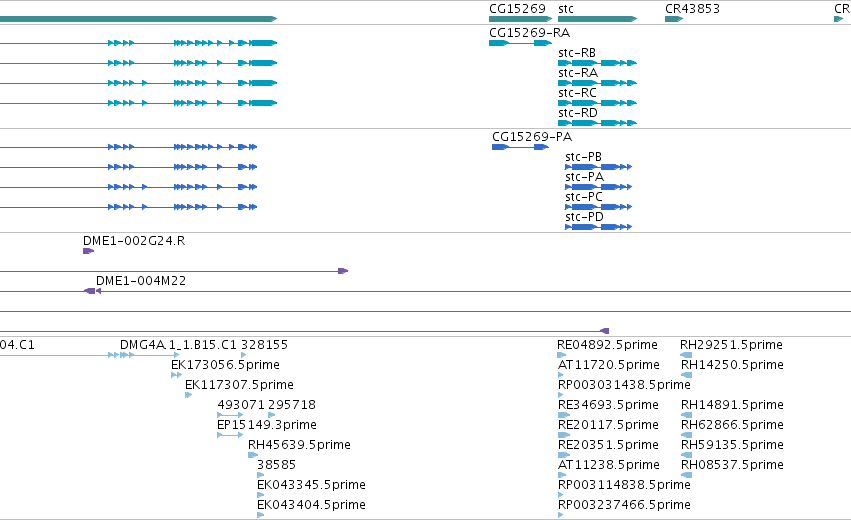The image size is (851, 520).
Task: Select the 295718 EST label
Action: coord(291,405)
